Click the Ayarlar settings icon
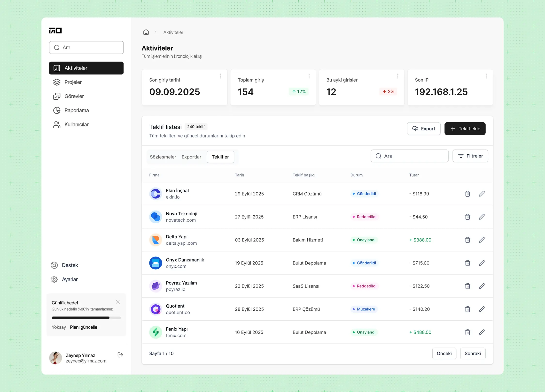The height and width of the screenshot is (392, 545). pos(55,279)
